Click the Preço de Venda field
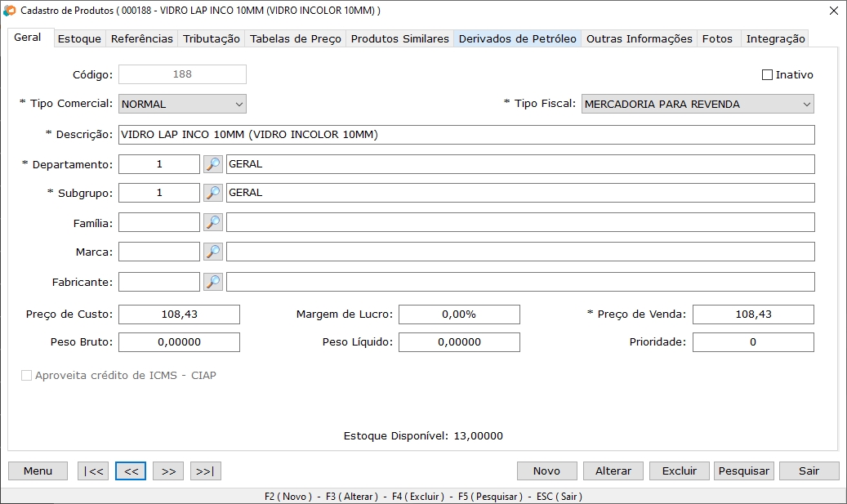847x504 pixels. tap(752, 314)
